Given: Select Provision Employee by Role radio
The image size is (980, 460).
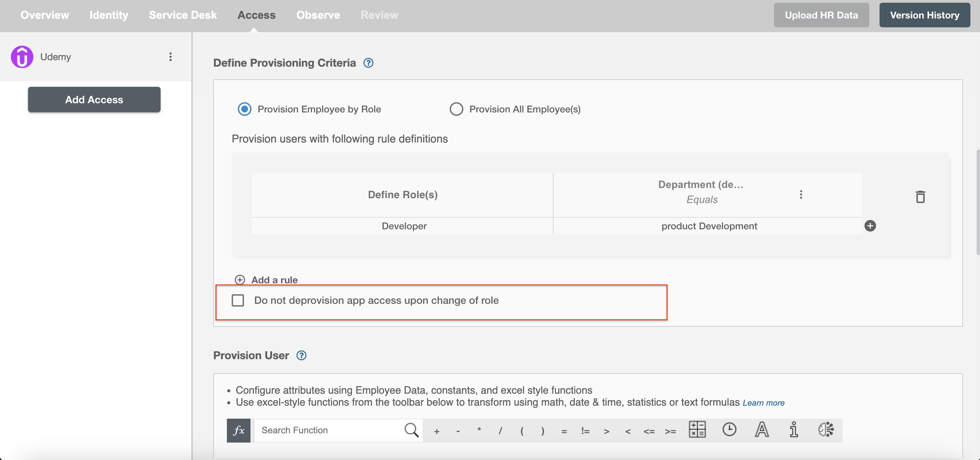Looking at the screenshot, I should [245, 109].
